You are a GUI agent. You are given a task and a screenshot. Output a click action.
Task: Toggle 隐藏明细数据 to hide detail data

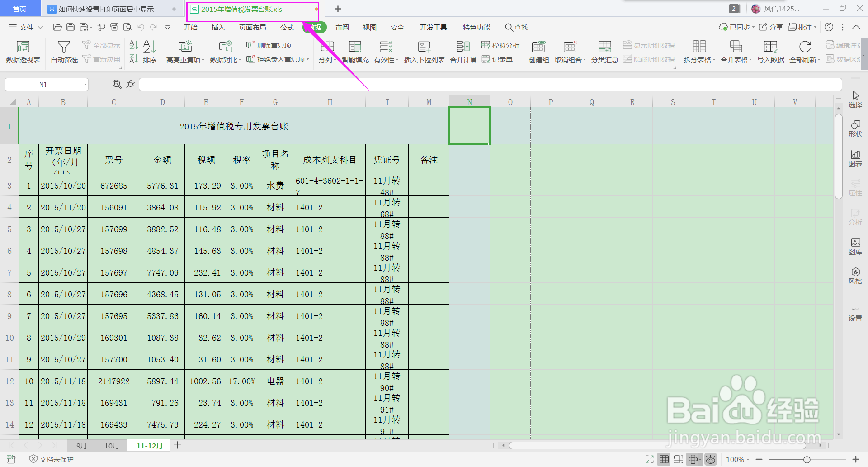[x=649, y=59]
